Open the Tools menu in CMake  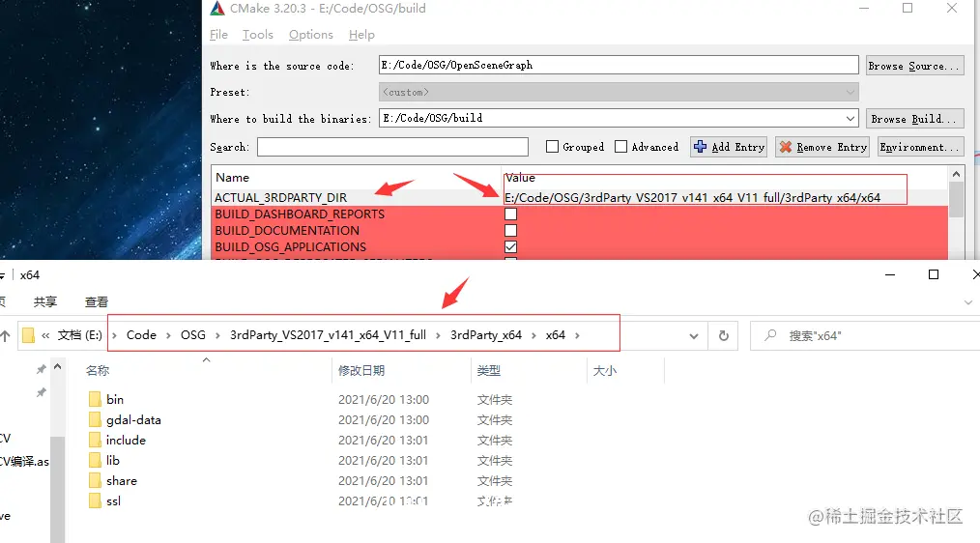(257, 35)
